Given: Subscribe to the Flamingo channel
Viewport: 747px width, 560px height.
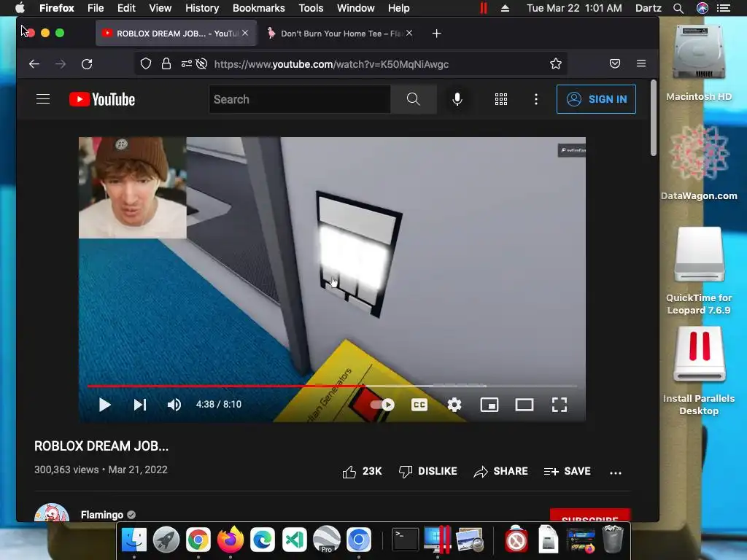Looking at the screenshot, I should pyautogui.click(x=589, y=516).
